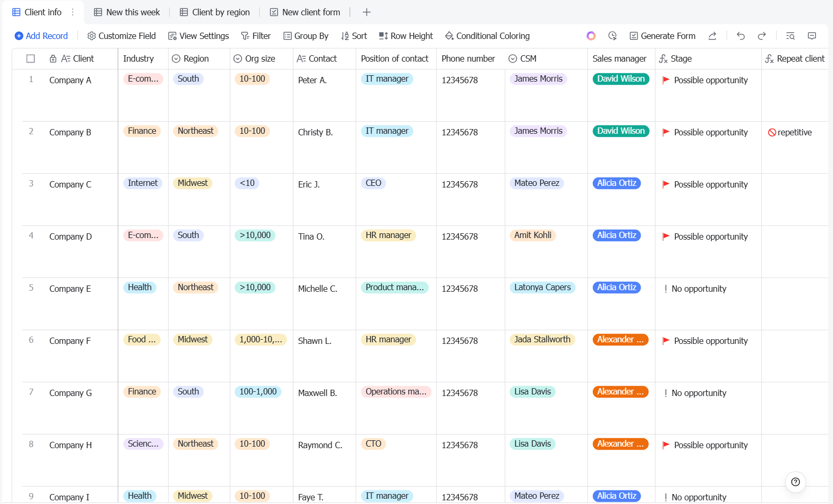Click the Phone number column header

471,58
